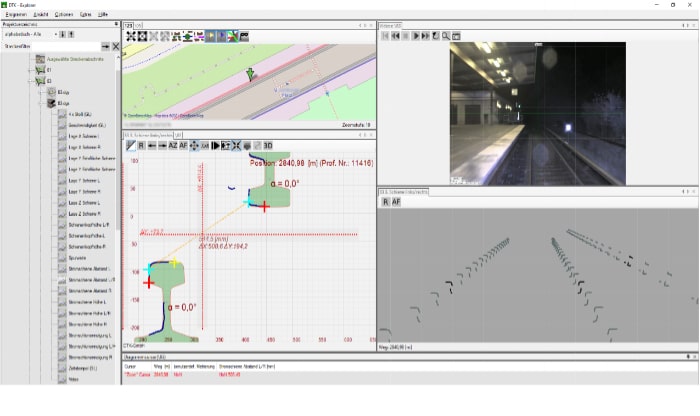700x416 pixels.
Task: Click the rewind button in video panel
Action: click(396, 35)
